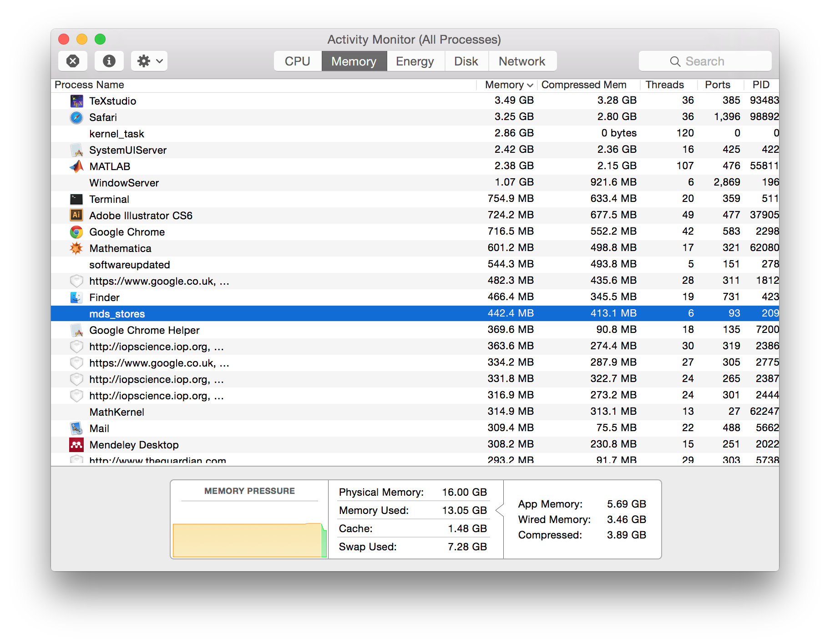Screen dimensions: 830x644
Task: Click the Mail stamp icon
Action: pyautogui.click(x=76, y=428)
